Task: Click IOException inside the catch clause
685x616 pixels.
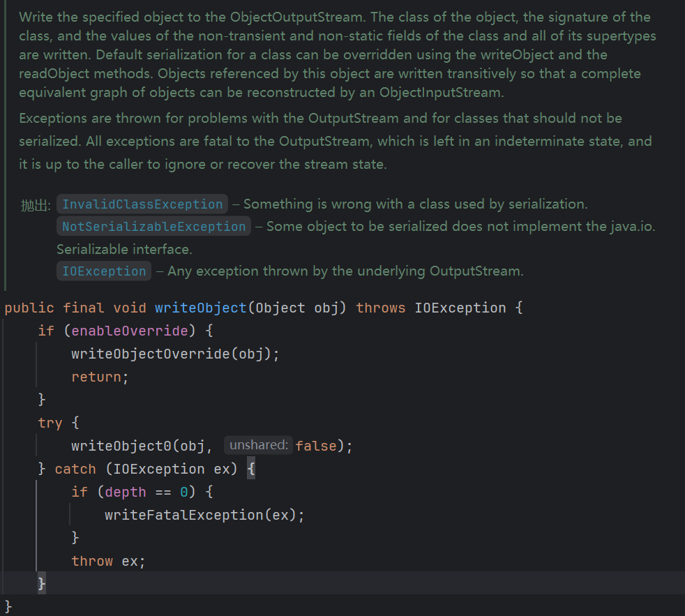Action: pos(158,469)
